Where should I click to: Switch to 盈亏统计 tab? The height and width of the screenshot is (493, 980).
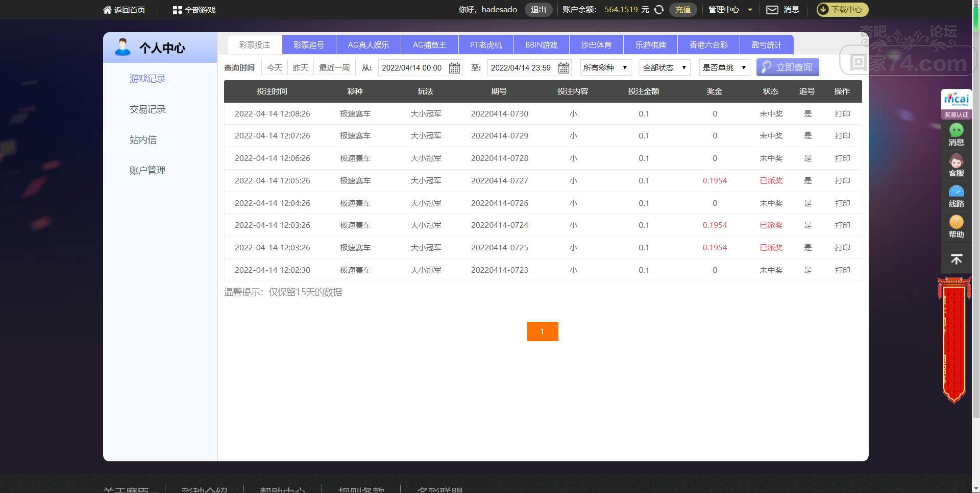[767, 45]
